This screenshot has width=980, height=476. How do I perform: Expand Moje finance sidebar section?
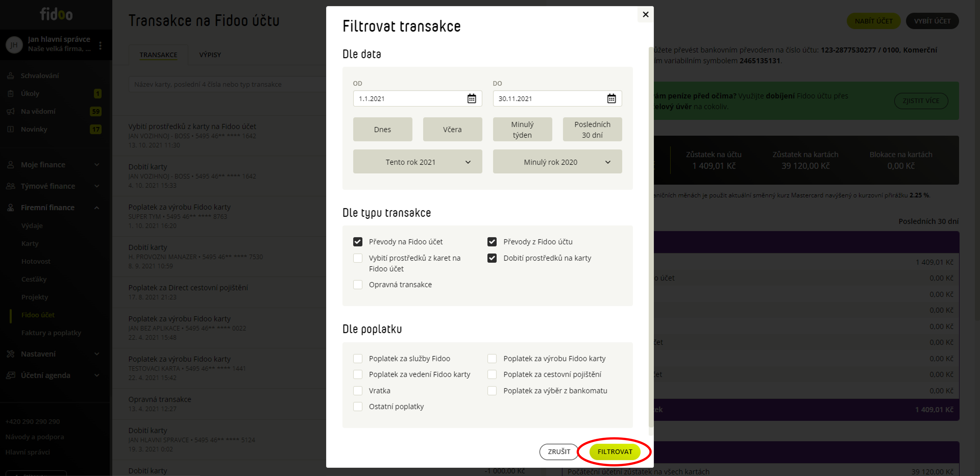coord(97,165)
